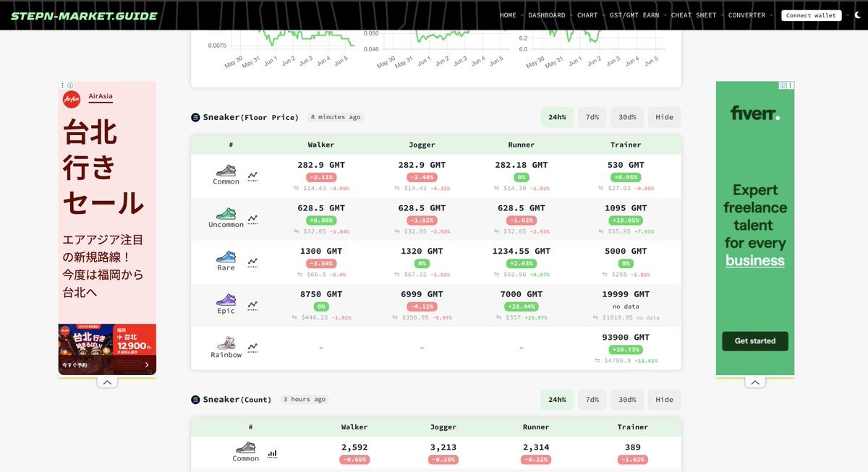
Task: Click Common Trainer 530 GMT price
Action: point(626,165)
